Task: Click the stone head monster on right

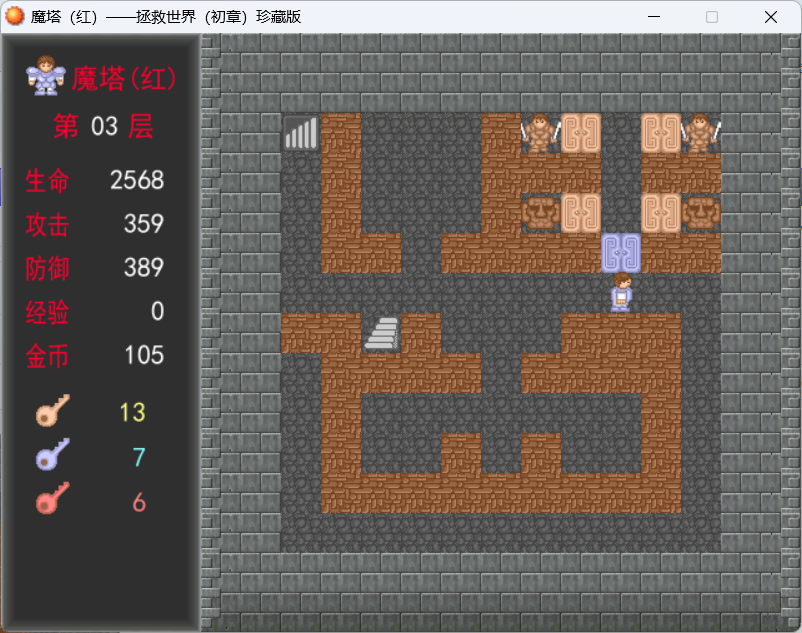Action: [x=700, y=213]
